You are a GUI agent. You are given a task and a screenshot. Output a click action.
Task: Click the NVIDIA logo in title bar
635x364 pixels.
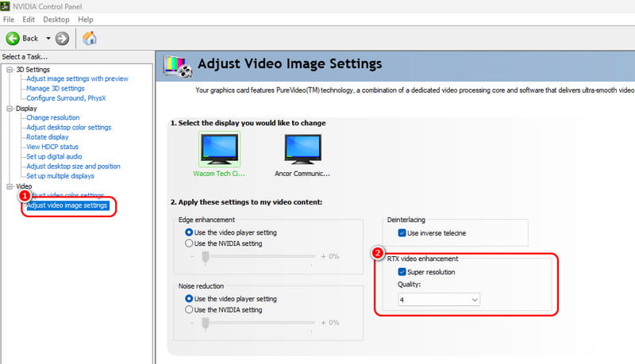tap(6, 6)
